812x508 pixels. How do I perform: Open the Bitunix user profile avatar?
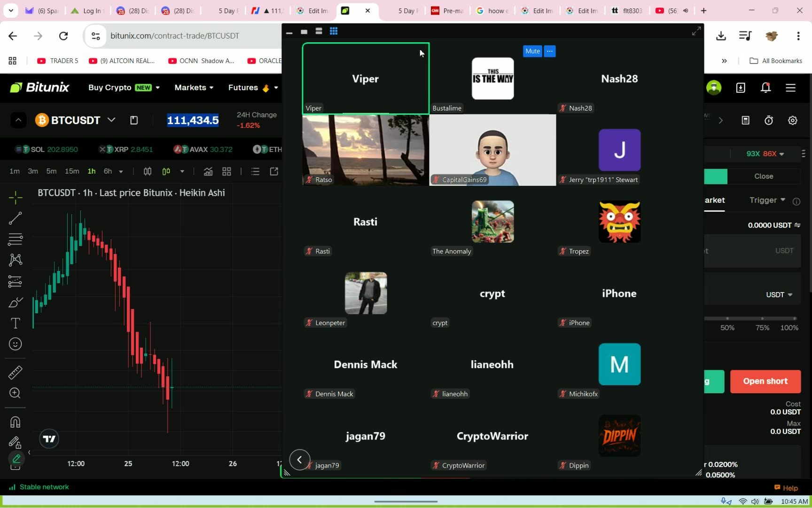coord(714,87)
